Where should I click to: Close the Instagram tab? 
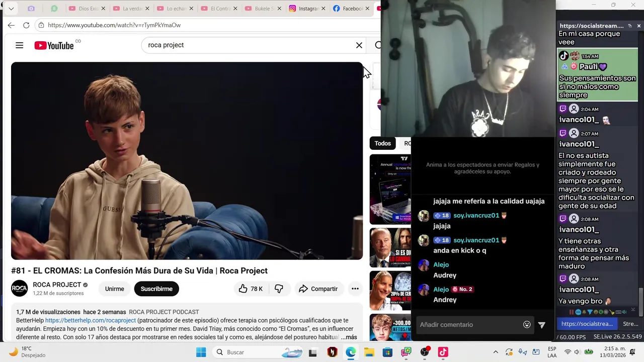coord(323,9)
